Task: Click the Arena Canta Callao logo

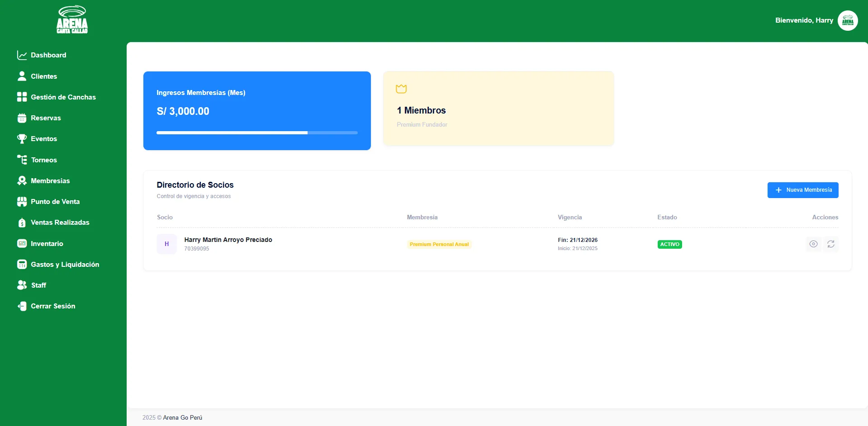Action: [x=72, y=20]
